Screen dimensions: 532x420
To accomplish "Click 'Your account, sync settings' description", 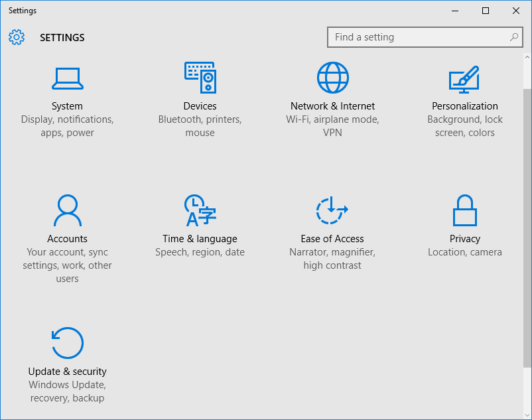I will pos(67,265).
